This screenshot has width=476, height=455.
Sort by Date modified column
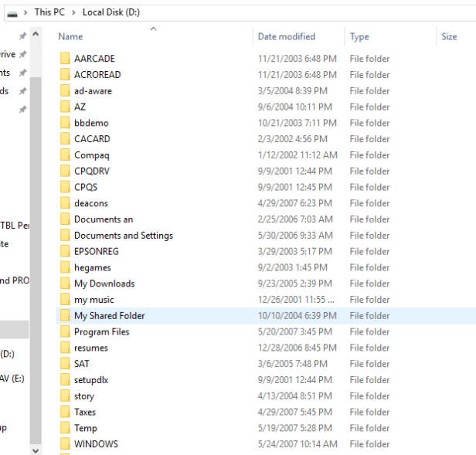pos(286,36)
